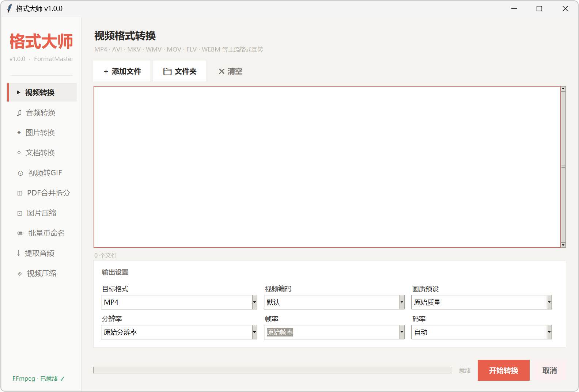579x392 pixels.
Task: Open 批量重命名 tool
Action: [42, 233]
